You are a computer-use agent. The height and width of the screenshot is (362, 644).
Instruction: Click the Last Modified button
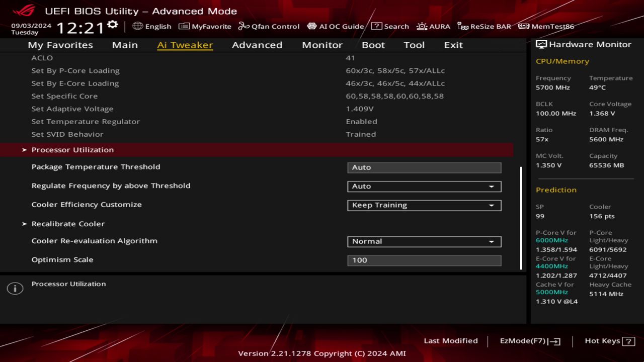pos(451,341)
